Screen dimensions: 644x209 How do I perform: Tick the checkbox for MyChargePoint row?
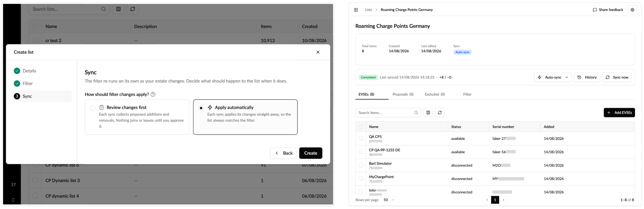tap(361, 178)
